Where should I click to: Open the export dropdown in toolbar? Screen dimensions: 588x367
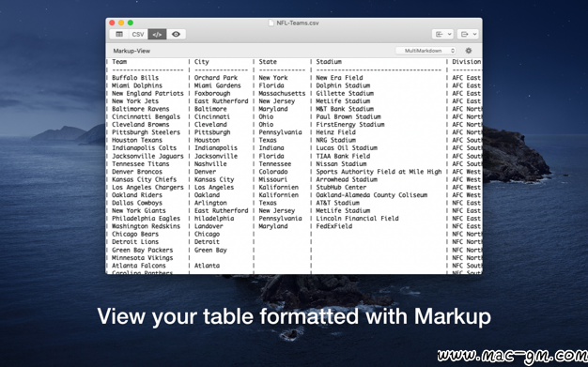[468, 34]
